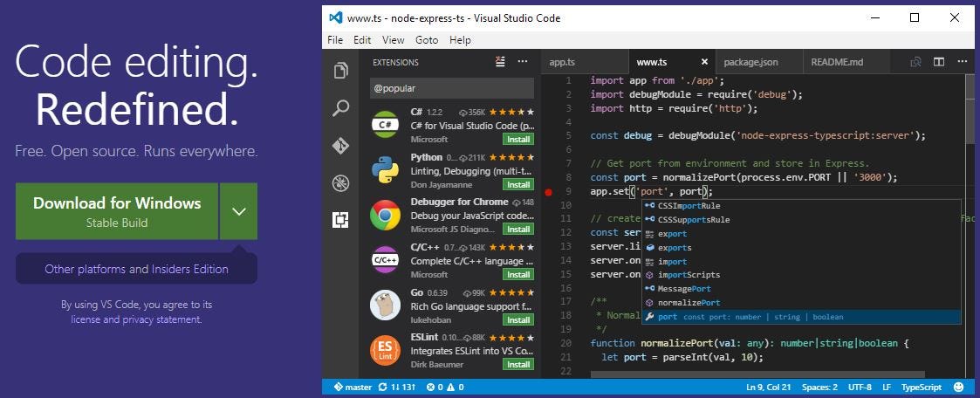The image size is (980, 398).
Task: Click UTF-8 encoding in status bar
Action: pos(860,388)
